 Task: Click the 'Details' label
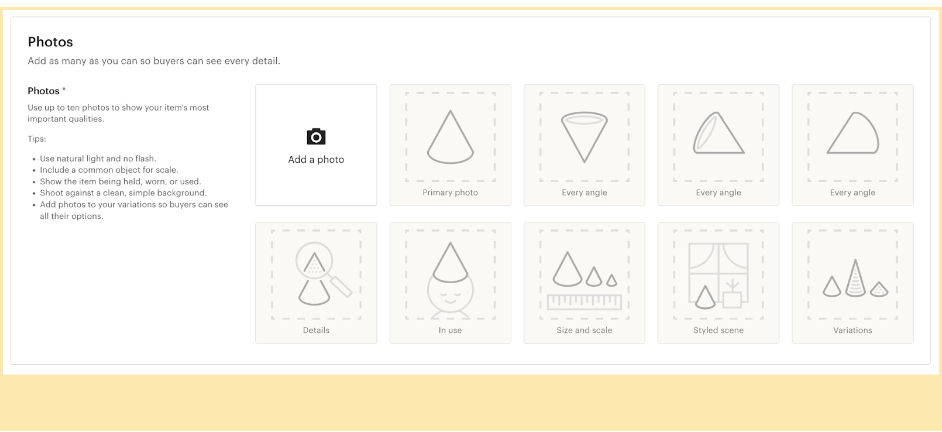coord(316,330)
